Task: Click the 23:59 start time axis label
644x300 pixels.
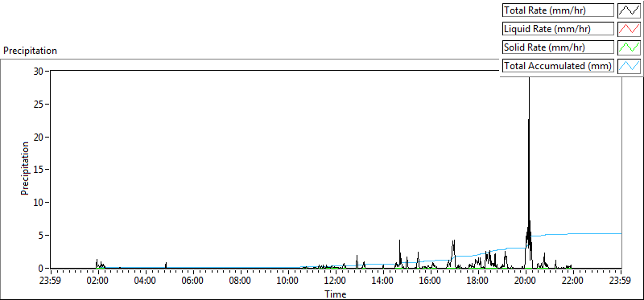Action: pyautogui.click(x=51, y=282)
